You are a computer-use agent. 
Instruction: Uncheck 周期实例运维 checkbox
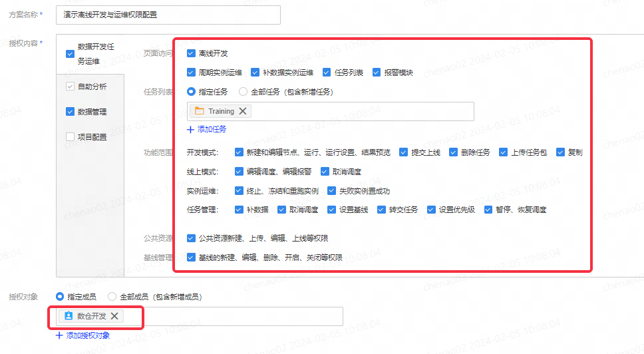191,73
